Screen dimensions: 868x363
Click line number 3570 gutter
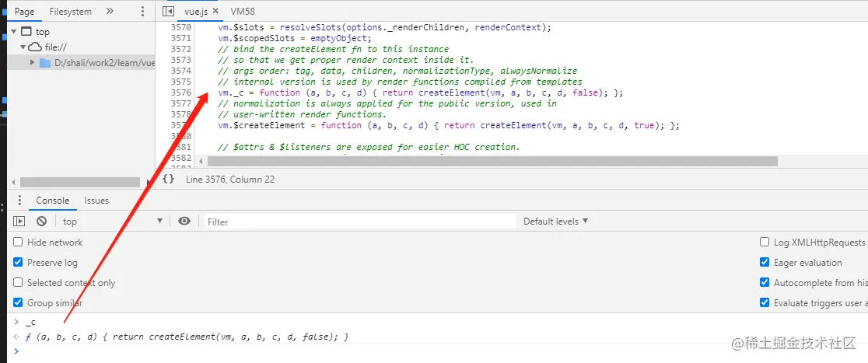pyautogui.click(x=181, y=27)
